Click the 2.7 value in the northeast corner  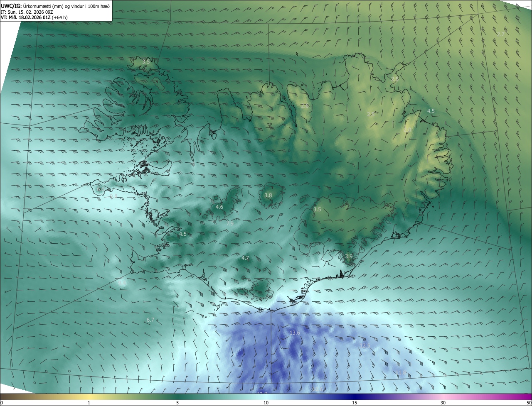click(x=501, y=34)
